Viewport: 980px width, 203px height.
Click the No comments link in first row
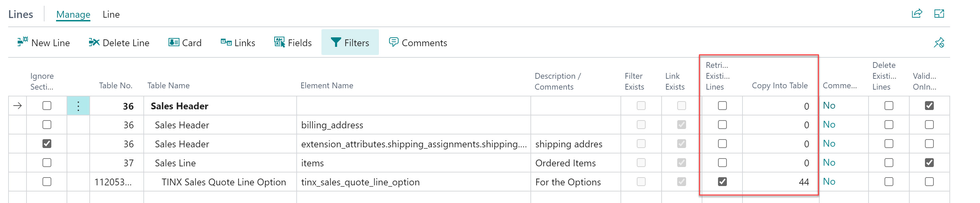click(829, 106)
